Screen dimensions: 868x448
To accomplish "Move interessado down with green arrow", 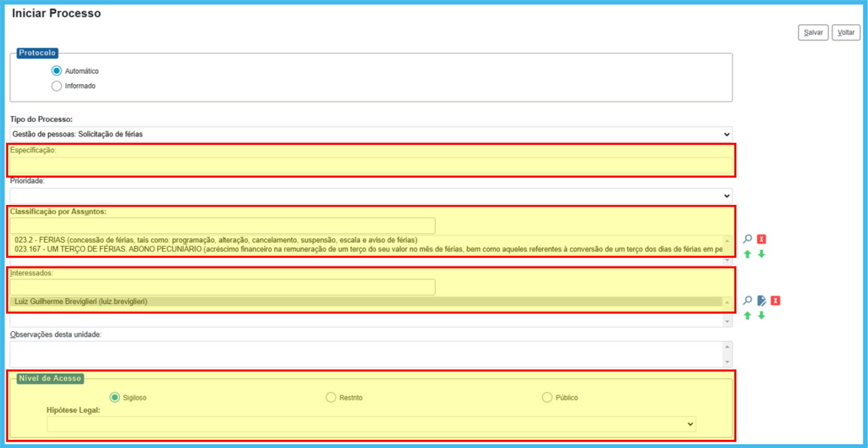I will point(762,316).
